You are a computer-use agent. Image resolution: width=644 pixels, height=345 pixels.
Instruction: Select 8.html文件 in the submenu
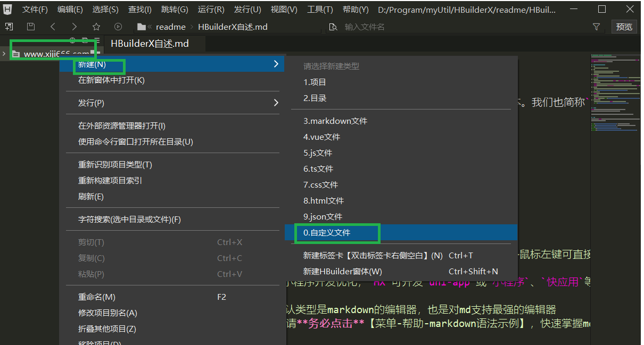click(401, 201)
